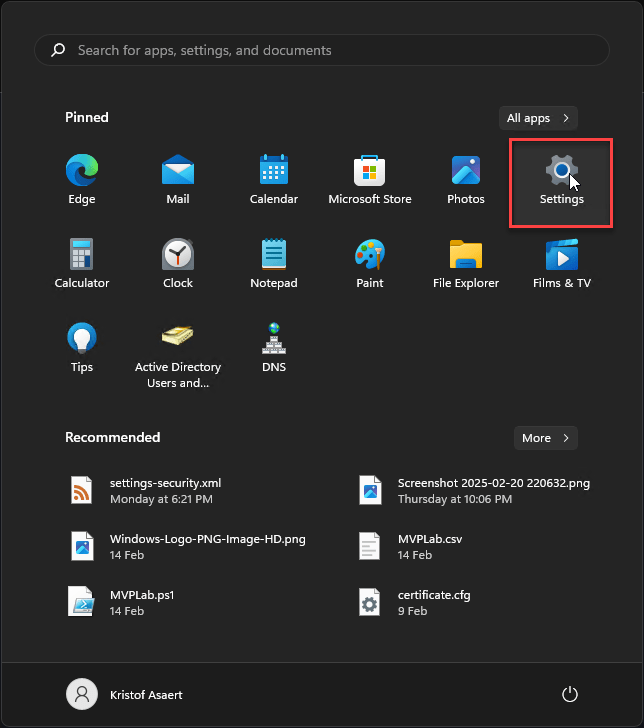Viewport: 644px width, 728px height.
Task: Expand the All apps list
Action: [x=538, y=118]
